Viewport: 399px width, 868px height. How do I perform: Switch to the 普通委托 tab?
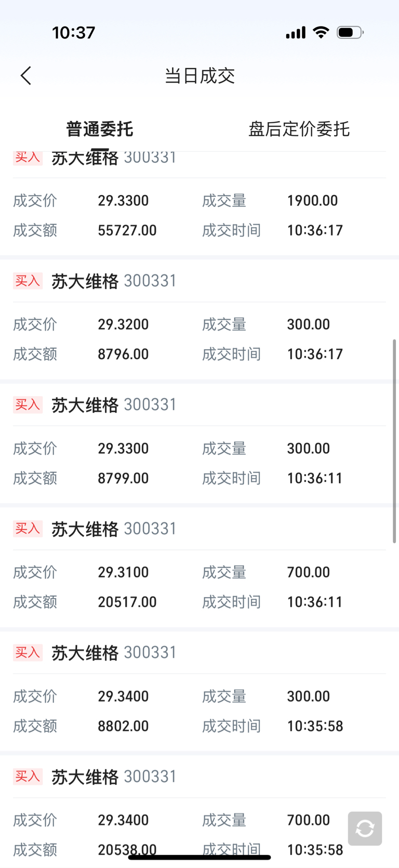(x=100, y=129)
